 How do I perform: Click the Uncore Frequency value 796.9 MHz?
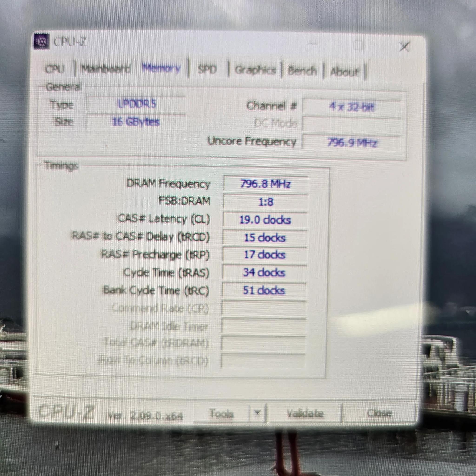point(351,143)
